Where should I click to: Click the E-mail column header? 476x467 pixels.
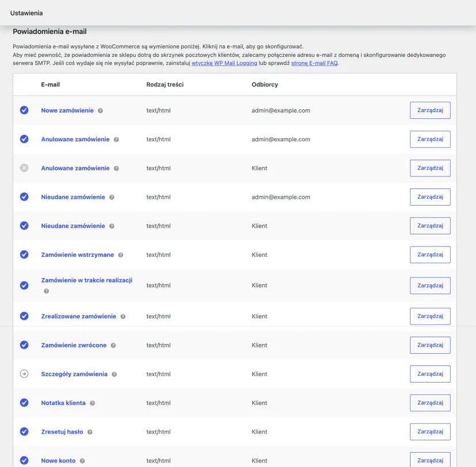point(51,84)
